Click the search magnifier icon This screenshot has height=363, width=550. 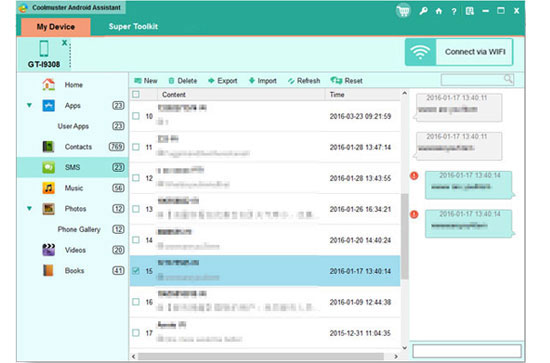tap(508, 79)
